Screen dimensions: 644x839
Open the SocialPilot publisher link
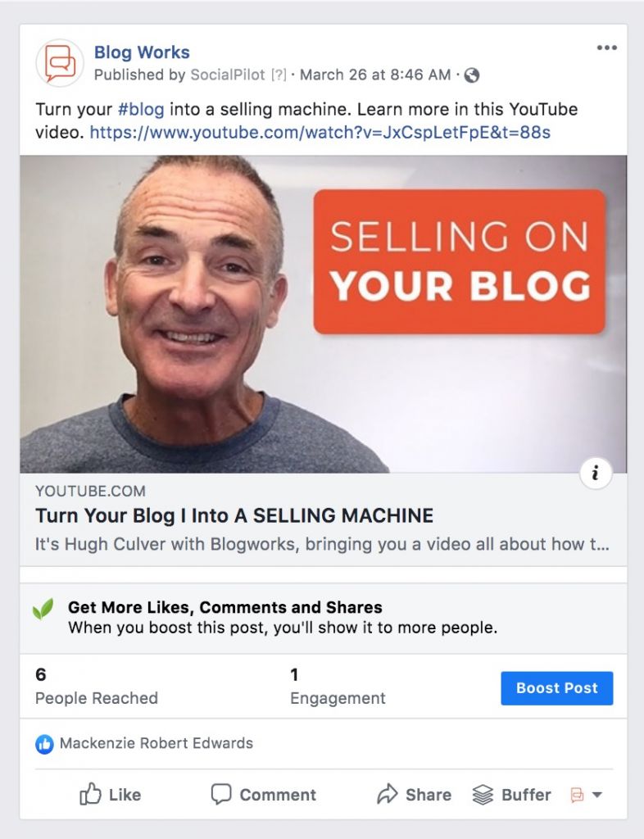[x=228, y=75]
